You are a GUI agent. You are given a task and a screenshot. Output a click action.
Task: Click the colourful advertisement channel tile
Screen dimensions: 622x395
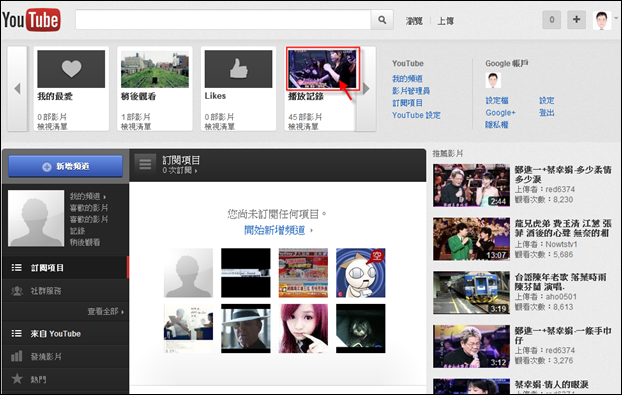click(x=303, y=273)
